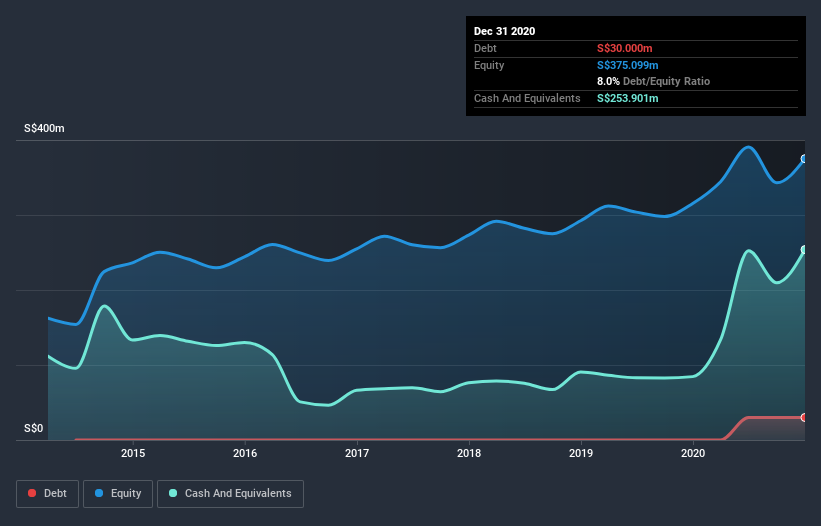Click the S$0 y-axis label
Viewport: 821px width, 526px height.
coord(34,428)
